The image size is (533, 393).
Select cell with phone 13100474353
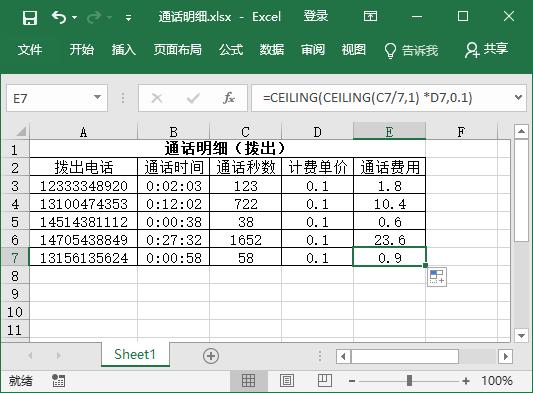pyautogui.click(x=83, y=204)
